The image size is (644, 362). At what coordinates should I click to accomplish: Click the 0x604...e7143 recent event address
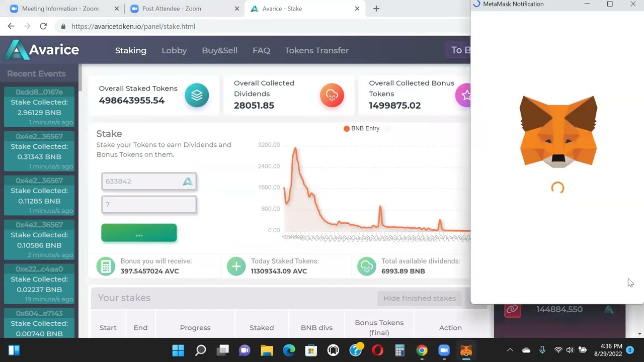pyautogui.click(x=39, y=313)
